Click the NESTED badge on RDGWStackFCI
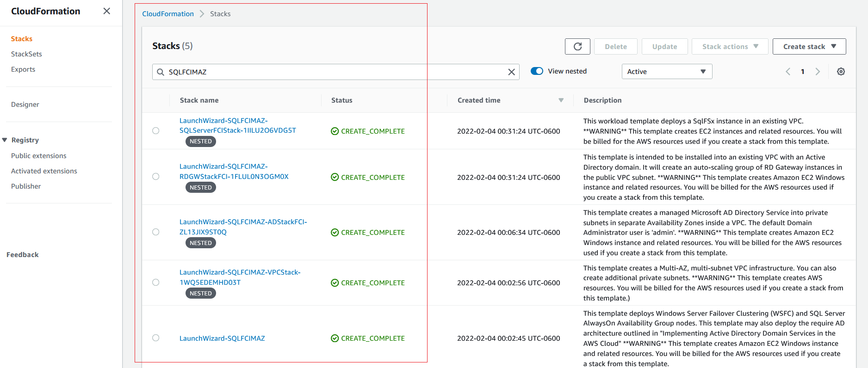Image resolution: width=868 pixels, height=368 pixels. 201,187
